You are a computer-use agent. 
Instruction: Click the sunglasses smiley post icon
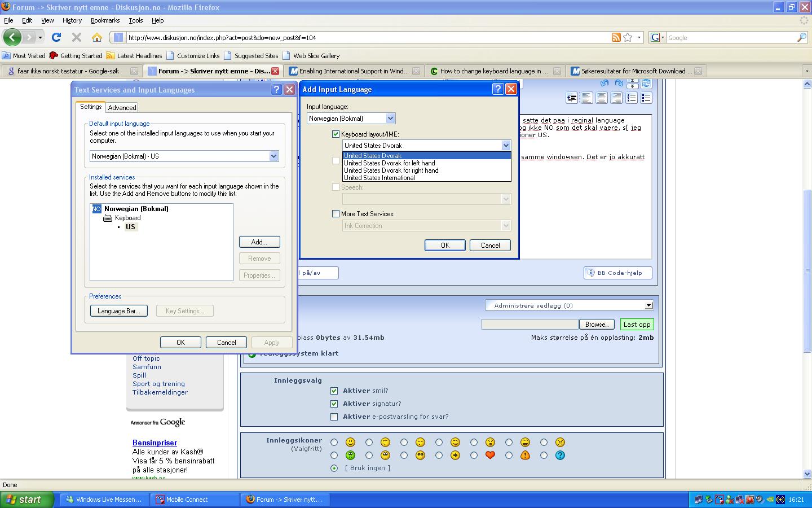(x=420, y=455)
